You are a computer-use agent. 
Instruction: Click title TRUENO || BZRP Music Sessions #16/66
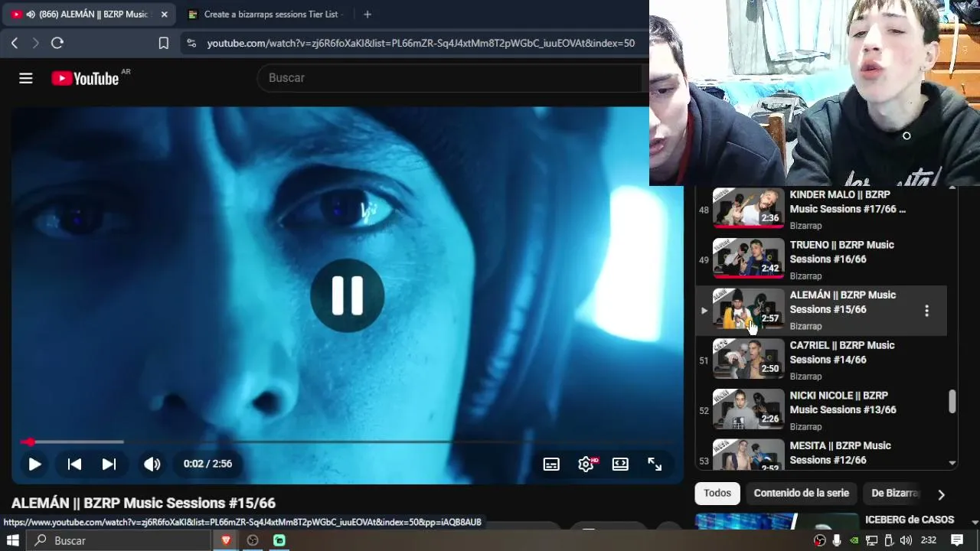click(x=842, y=252)
